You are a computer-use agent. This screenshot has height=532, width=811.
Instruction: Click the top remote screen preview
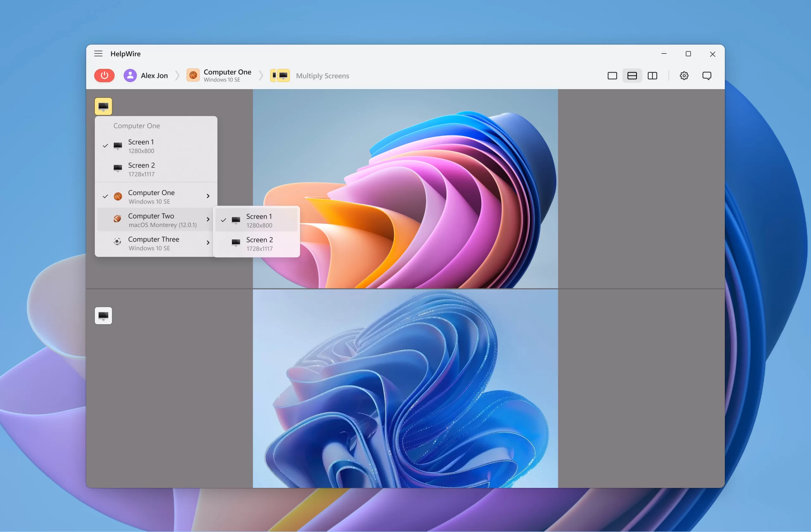click(405, 189)
